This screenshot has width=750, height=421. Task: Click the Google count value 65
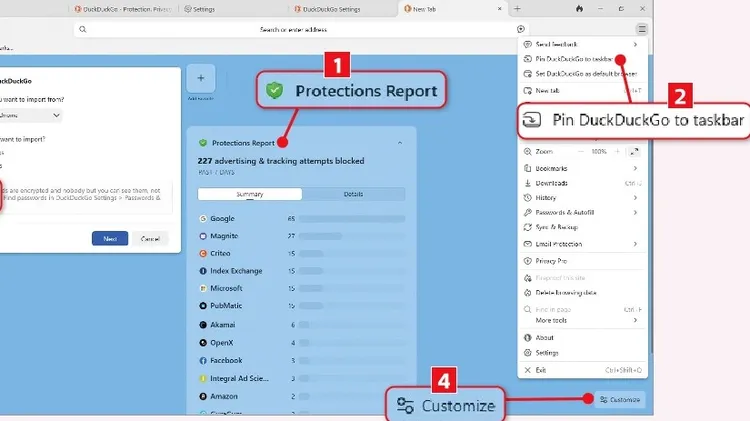point(291,219)
